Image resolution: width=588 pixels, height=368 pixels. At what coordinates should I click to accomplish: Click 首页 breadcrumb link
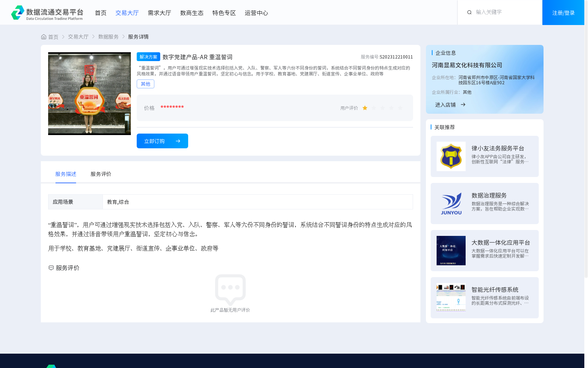(x=53, y=37)
